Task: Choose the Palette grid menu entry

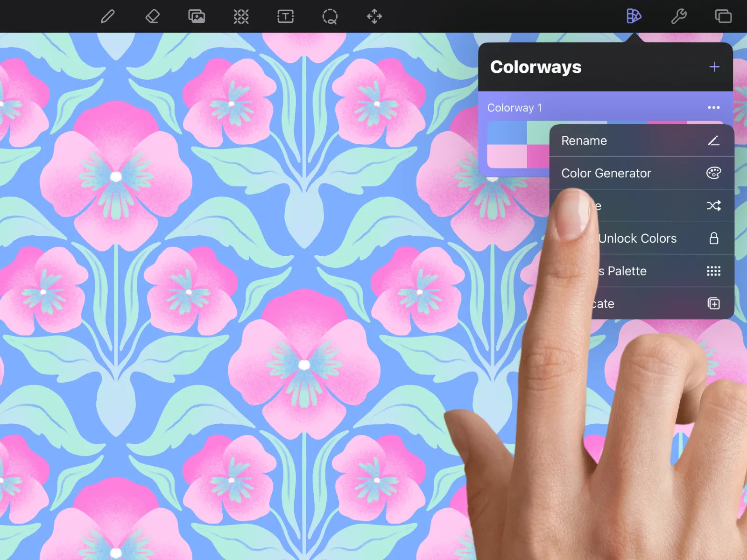Action: click(x=641, y=271)
